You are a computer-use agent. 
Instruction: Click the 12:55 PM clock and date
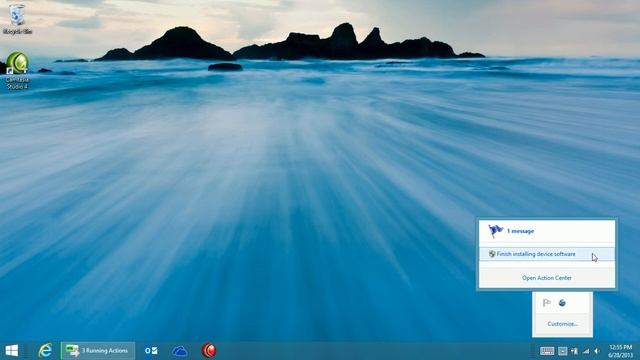[x=620, y=351]
